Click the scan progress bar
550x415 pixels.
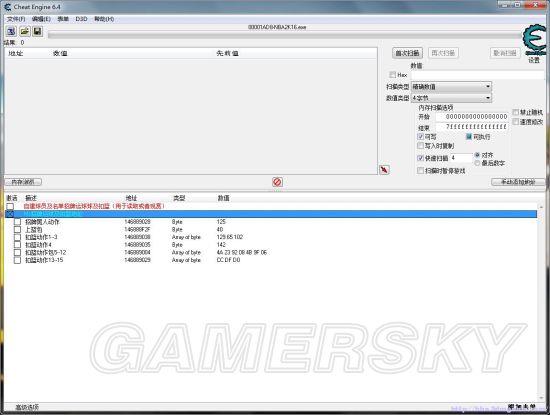pos(284,35)
